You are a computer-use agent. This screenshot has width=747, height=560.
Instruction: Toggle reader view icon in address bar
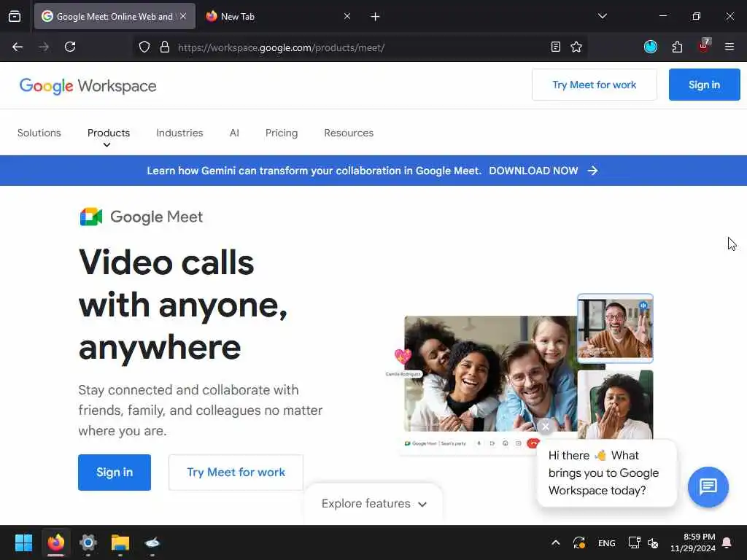point(555,47)
